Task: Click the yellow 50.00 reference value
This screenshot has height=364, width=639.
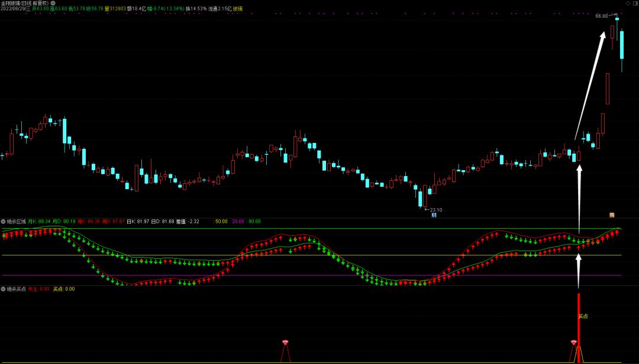Action: point(221,222)
